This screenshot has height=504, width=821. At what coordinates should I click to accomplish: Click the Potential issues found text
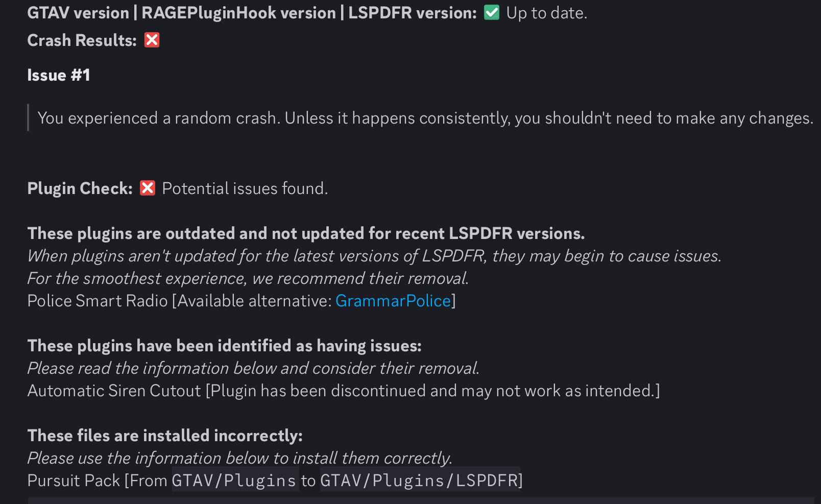pyautogui.click(x=245, y=188)
